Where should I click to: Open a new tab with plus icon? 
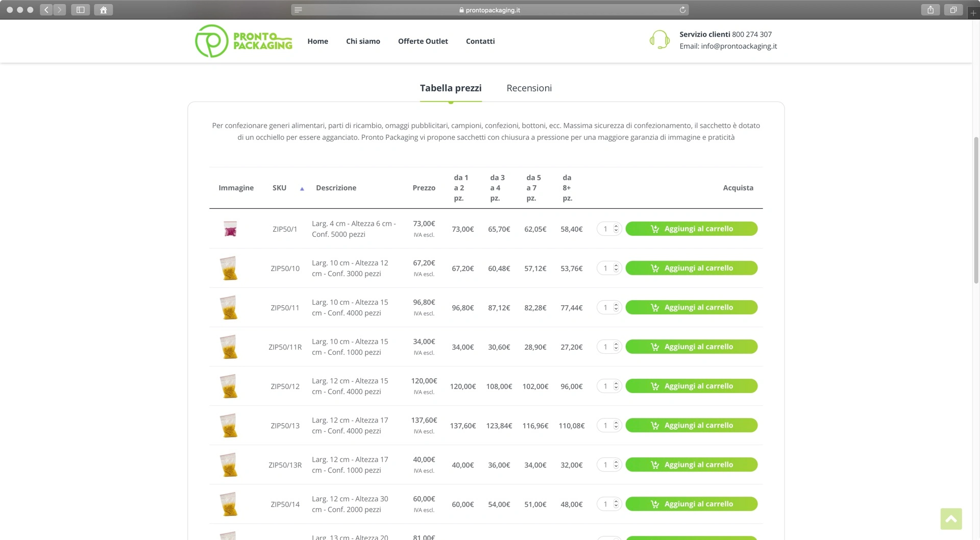(973, 13)
